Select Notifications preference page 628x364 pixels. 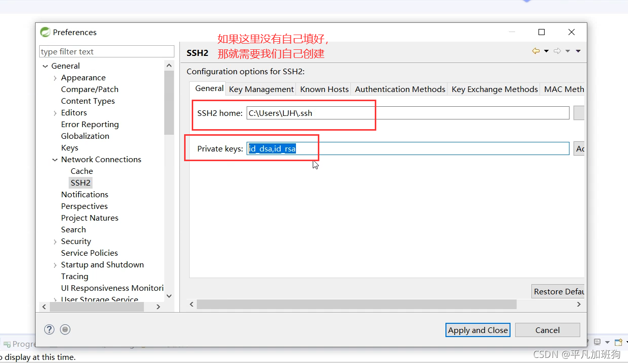pos(84,195)
